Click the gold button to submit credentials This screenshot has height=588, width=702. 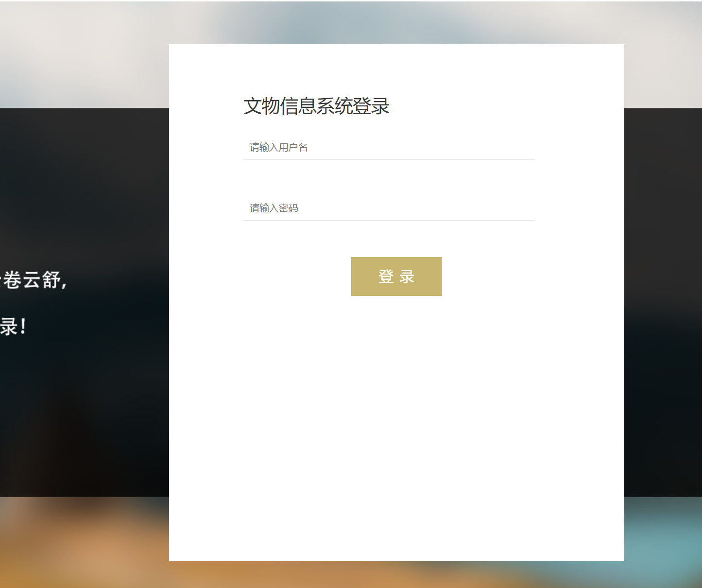click(396, 276)
